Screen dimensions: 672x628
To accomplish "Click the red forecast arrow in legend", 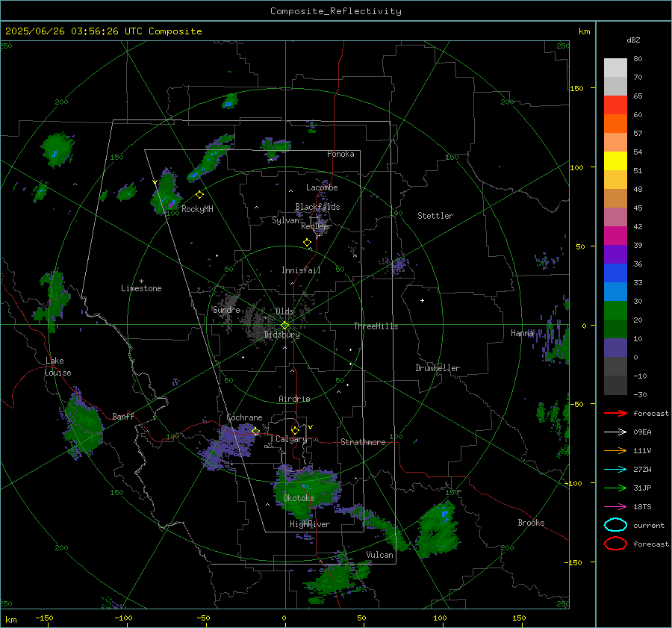I will (615, 413).
